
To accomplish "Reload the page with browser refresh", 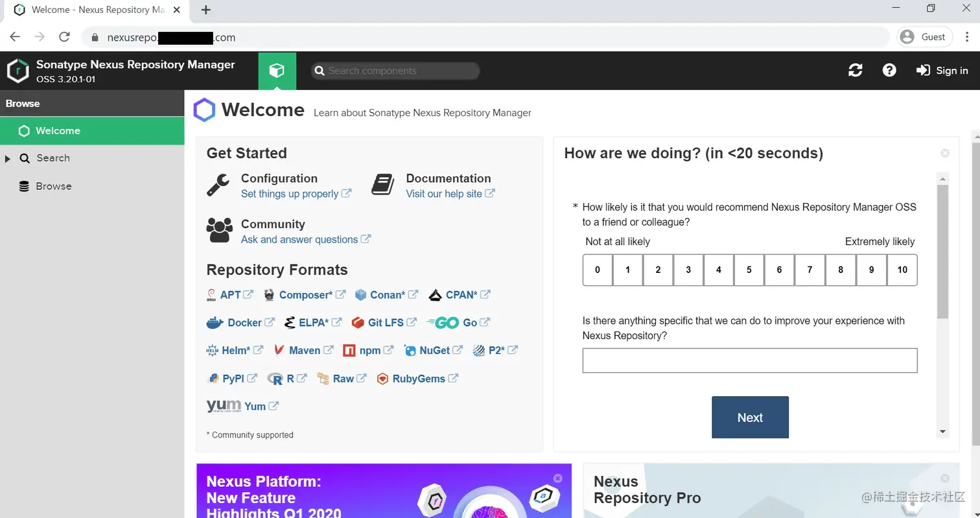I will coord(64,37).
